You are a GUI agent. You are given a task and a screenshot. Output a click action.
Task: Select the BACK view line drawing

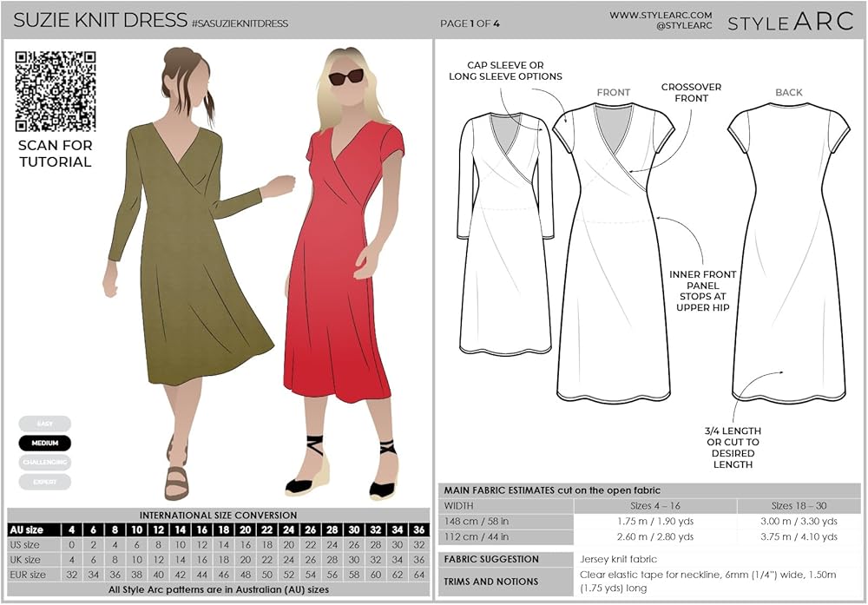789,252
